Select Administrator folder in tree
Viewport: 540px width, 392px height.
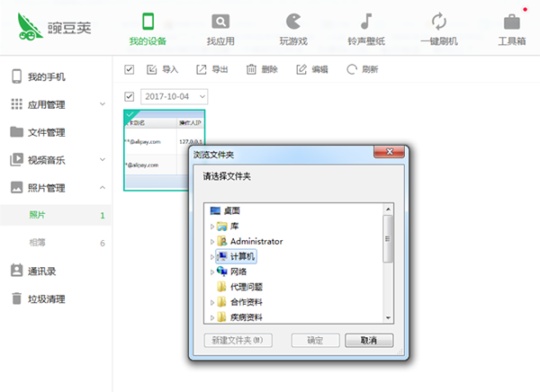[x=250, y=241]
